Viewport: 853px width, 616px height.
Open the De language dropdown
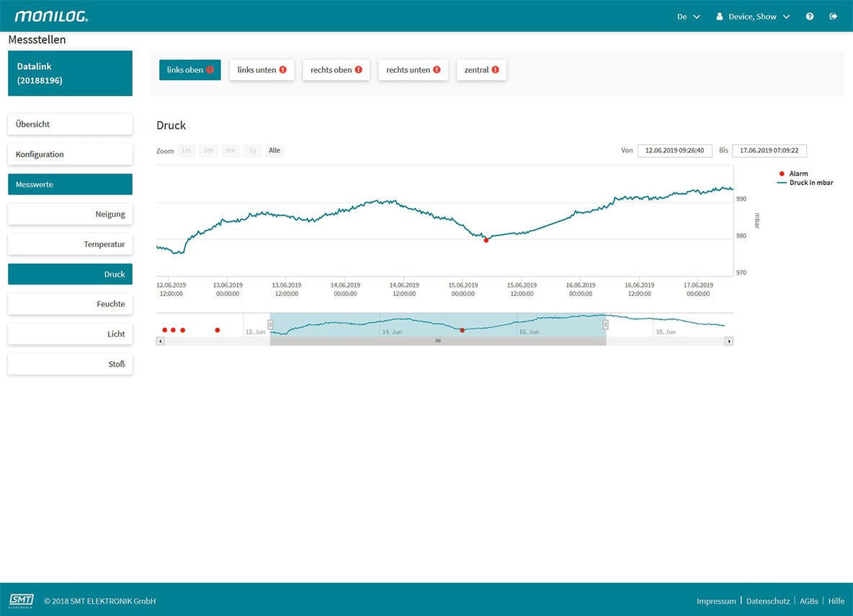pyautogui.click(x=688, y=17)
